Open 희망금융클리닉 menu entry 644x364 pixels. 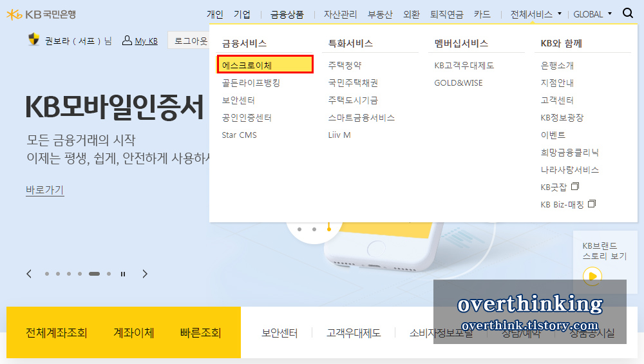pos(570,153)
